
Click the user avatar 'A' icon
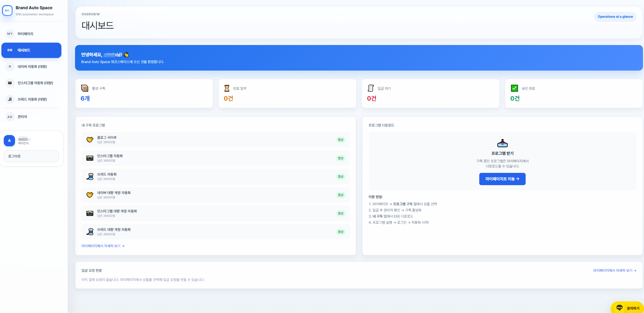pos(9,140)
